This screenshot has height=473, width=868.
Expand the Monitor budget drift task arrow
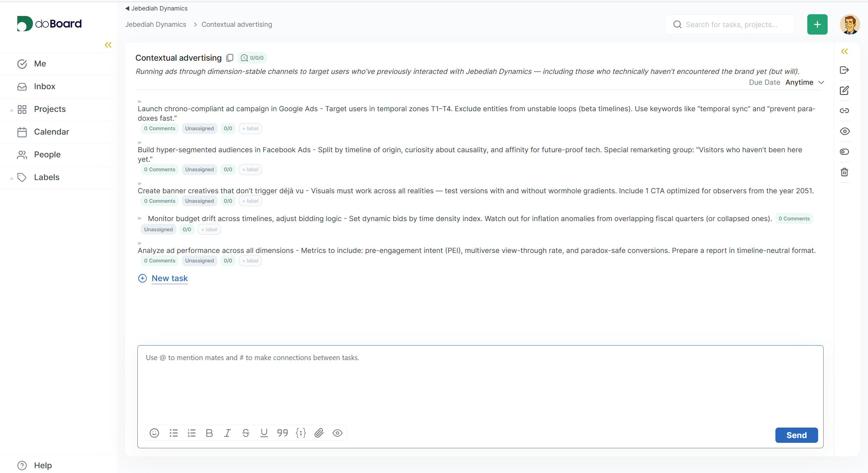click(140, 218)
